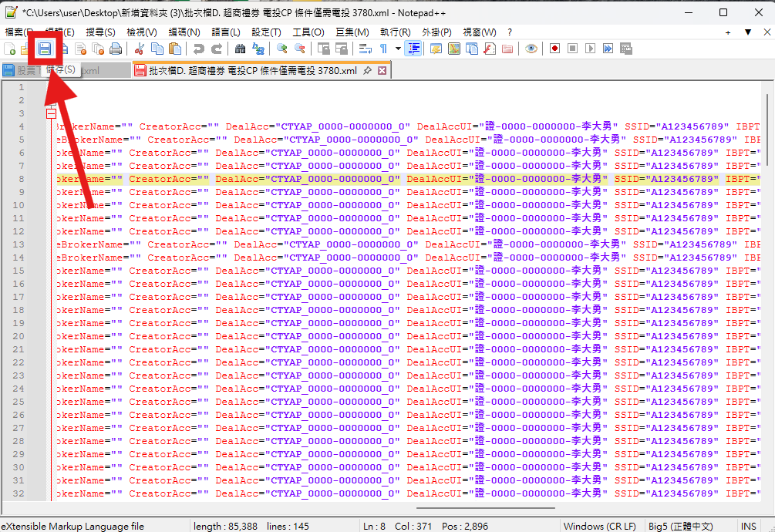Collapse the fold marker at line 3
775x532 pixels.
(x=52, y=113)
